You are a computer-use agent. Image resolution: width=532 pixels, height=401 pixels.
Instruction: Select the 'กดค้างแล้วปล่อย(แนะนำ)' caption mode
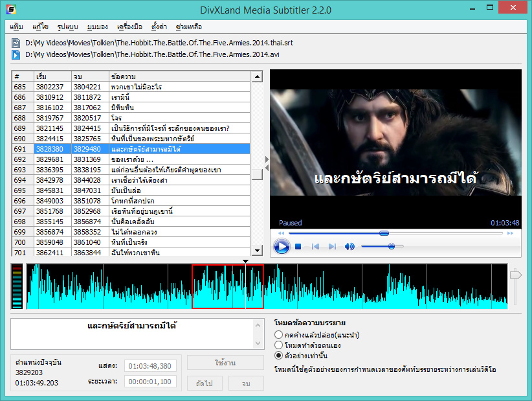coord(279,334)
